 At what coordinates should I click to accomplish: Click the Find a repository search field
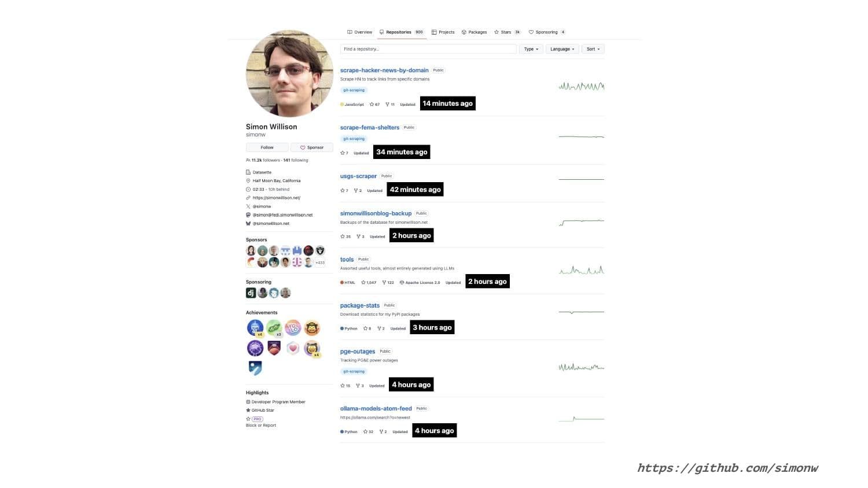click(428, 49)
